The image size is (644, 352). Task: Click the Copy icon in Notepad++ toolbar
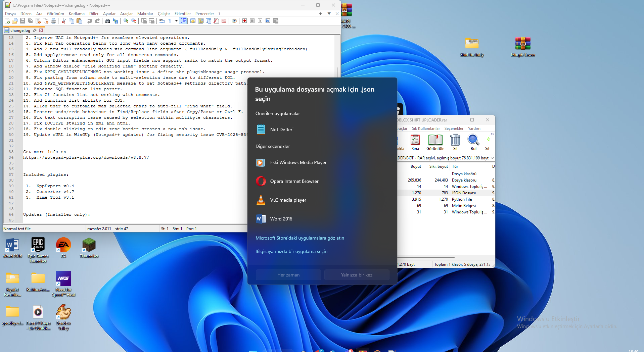pyautogui.click(x=72, y=21)
